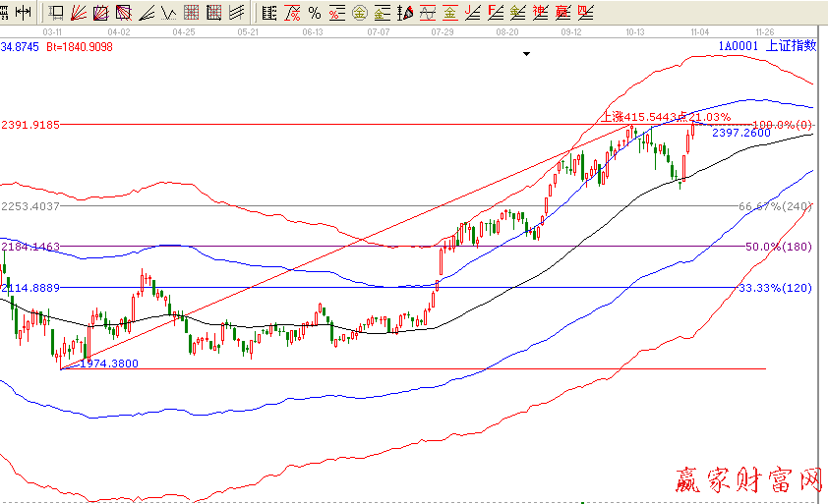Select the sine wave cycle tool
828x504 pixels.
click(x=427, y=13)
